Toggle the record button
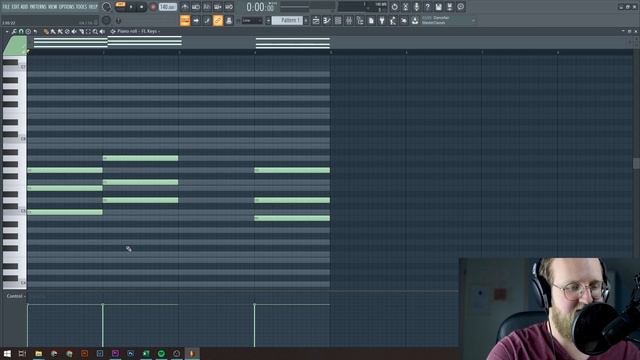 pos(153,7)
